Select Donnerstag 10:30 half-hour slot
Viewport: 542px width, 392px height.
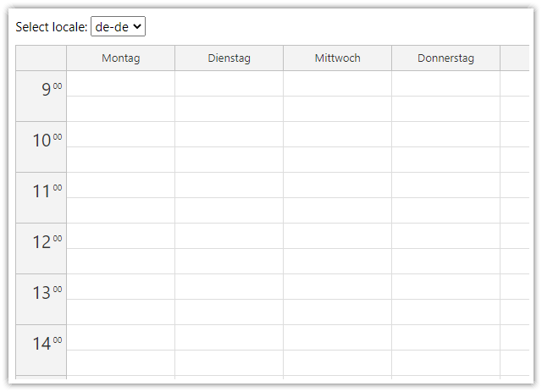[445, 160]
